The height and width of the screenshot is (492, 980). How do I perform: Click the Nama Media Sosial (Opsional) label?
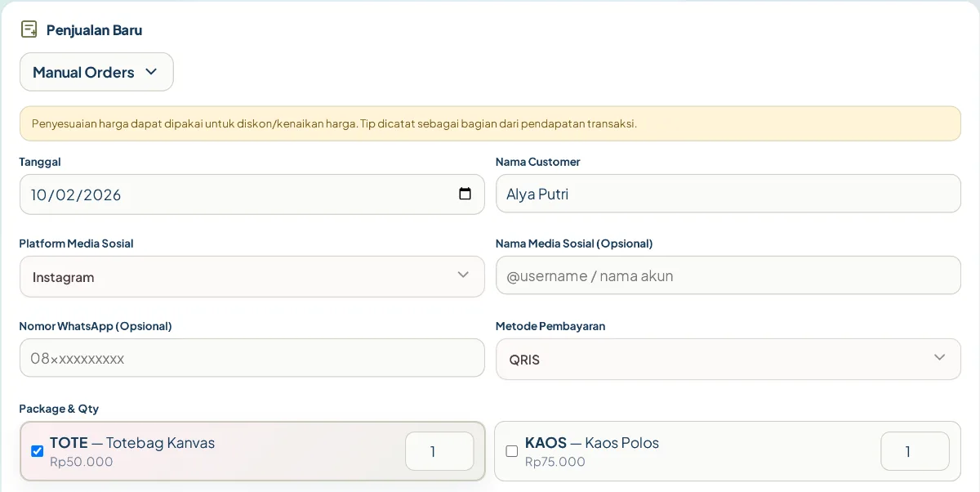coord(574,244)
